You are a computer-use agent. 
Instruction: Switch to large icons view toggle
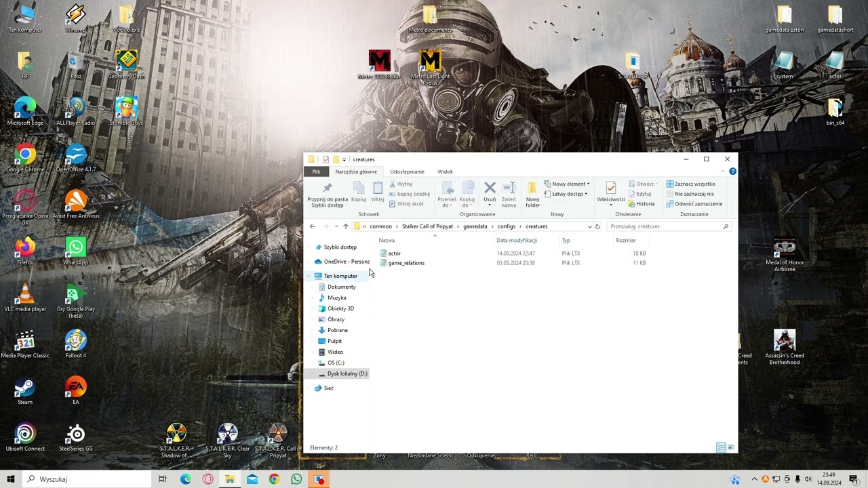coord(730,448)
